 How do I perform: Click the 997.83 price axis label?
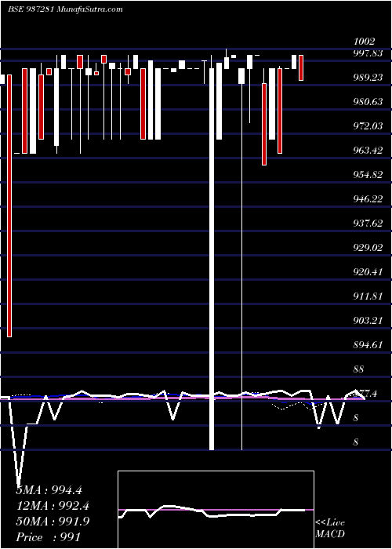pos(368,53)
